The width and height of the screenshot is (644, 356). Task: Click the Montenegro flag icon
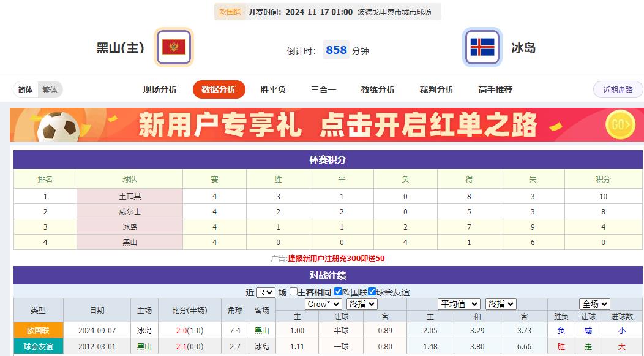click(x=173, y=47)
